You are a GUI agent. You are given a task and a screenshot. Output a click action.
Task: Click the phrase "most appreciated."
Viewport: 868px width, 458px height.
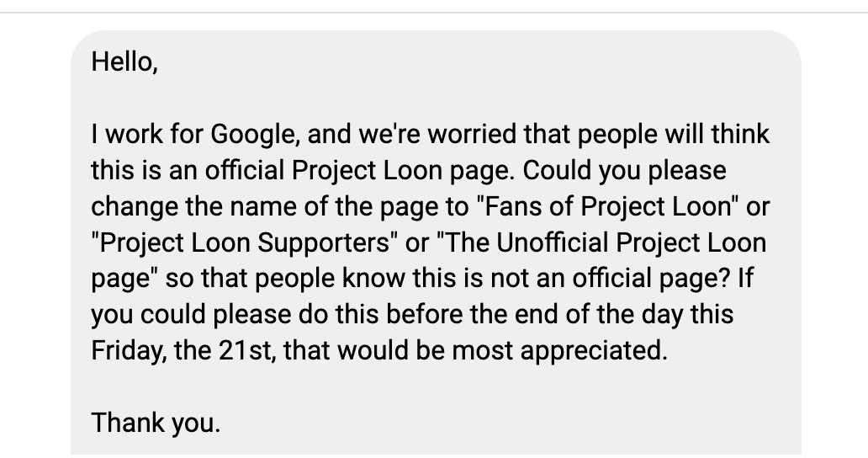click(559, 350)
